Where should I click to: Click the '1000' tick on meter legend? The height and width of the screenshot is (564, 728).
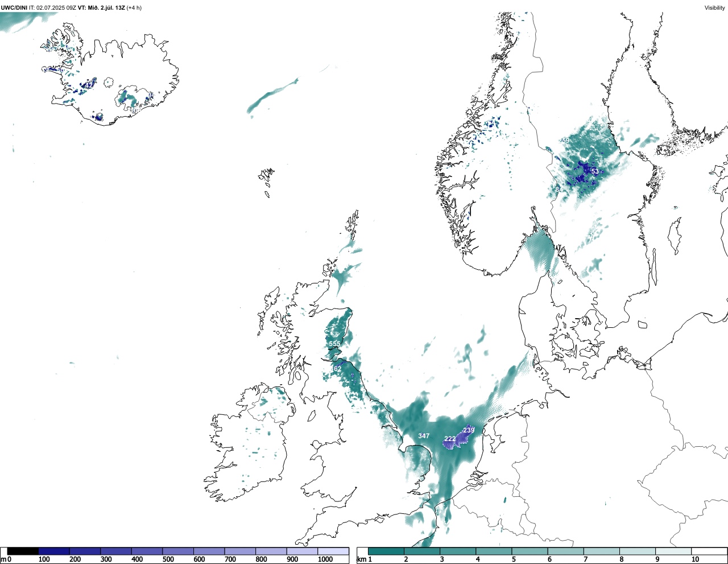click(x=325, y=559)
